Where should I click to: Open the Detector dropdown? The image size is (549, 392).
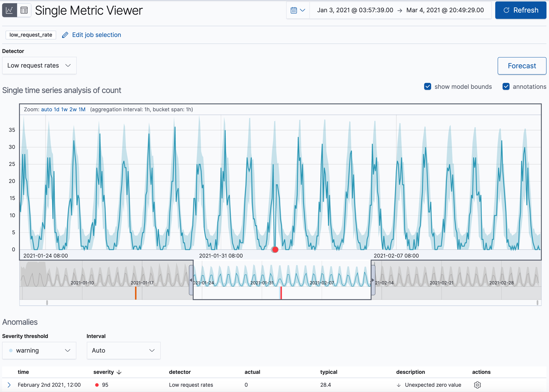[39, 65]
